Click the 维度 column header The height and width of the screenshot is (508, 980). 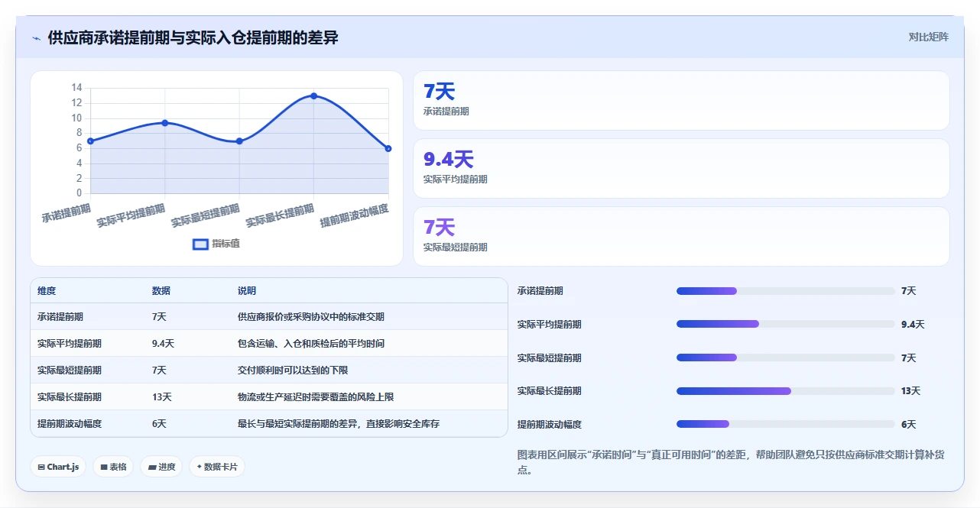(x=47, y=291)
